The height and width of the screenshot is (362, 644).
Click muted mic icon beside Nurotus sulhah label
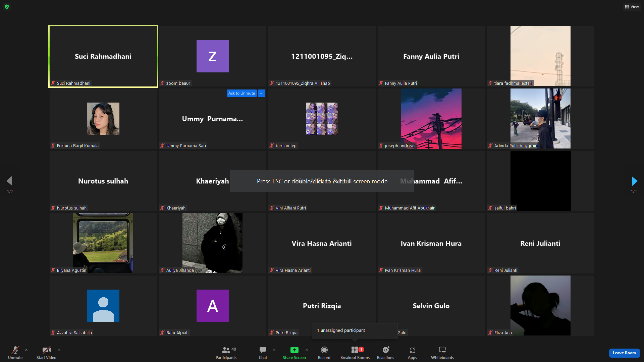53,208
